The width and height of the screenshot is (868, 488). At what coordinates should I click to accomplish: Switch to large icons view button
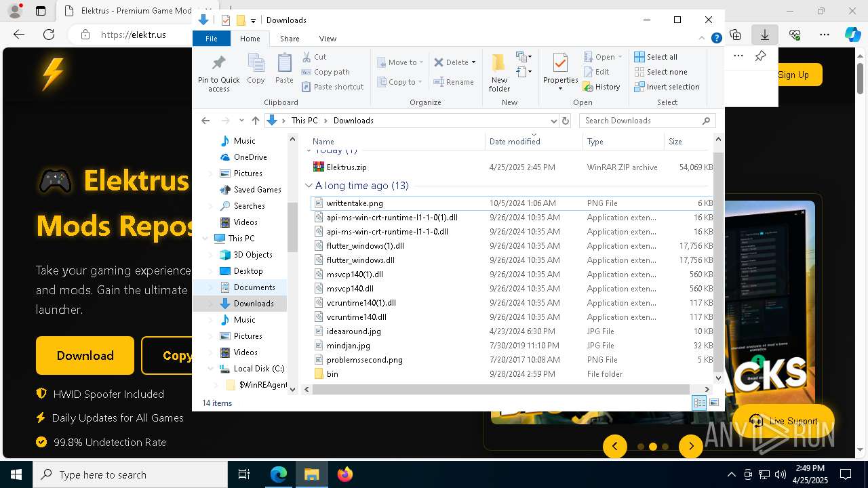(713, 403)
